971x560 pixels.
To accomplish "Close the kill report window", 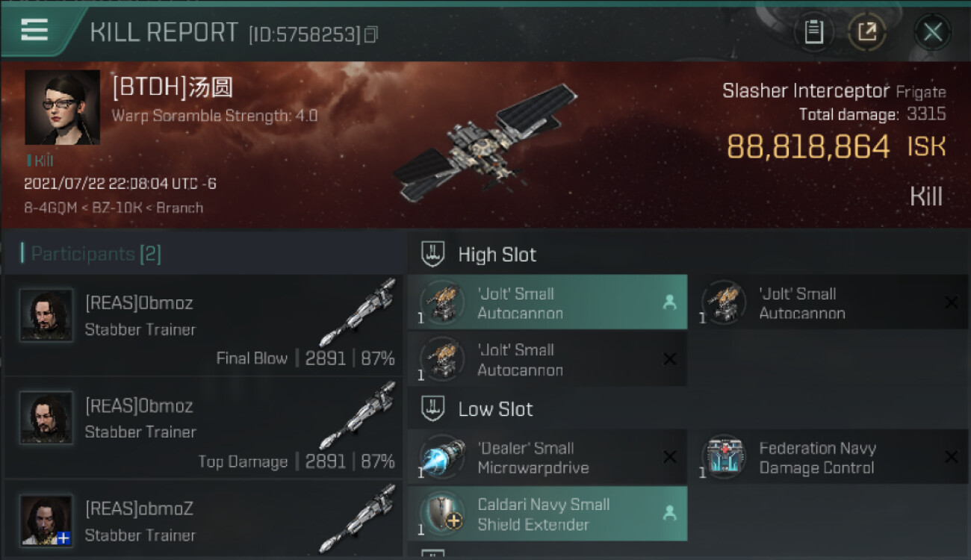I will click(x=932, y=32).
